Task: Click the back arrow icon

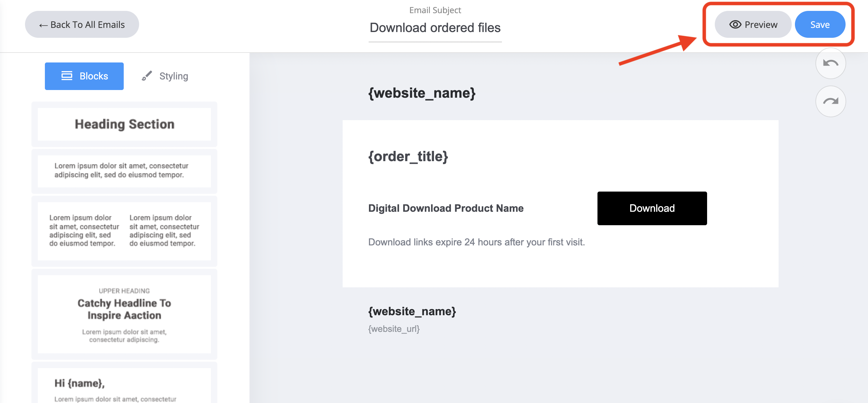Action: tap(43, 25)
